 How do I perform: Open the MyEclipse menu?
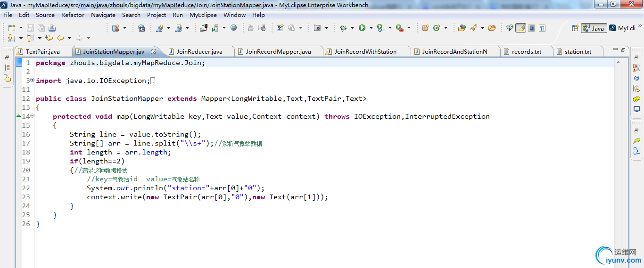click(x=203, y=15)
